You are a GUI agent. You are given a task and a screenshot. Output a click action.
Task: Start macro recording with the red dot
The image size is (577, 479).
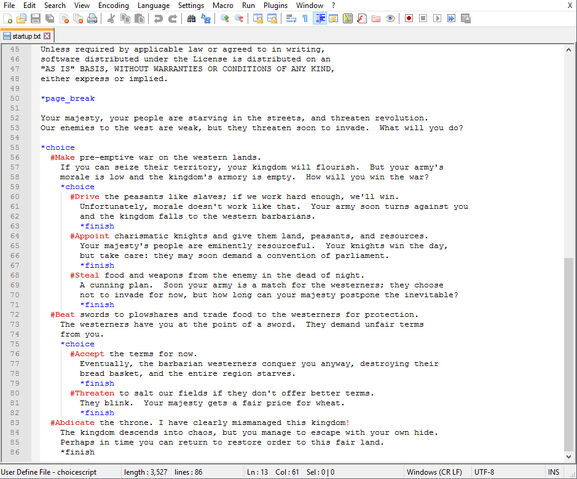(408, 18)
